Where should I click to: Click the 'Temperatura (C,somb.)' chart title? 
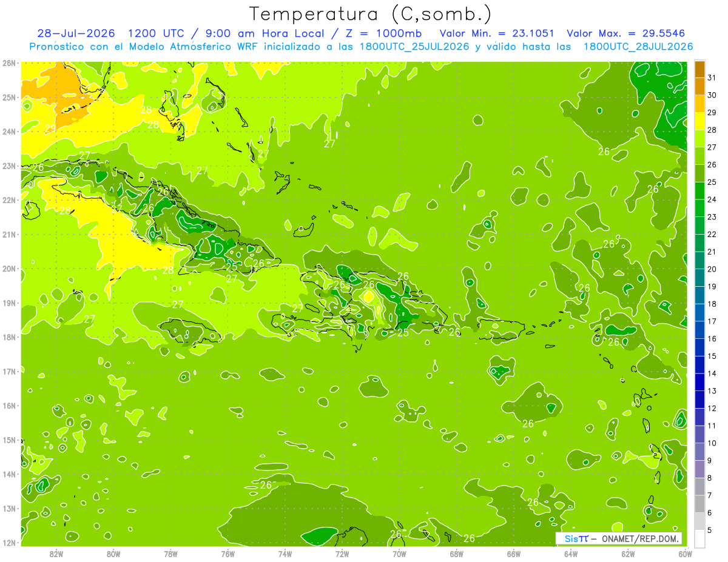(x=370, y=14)
